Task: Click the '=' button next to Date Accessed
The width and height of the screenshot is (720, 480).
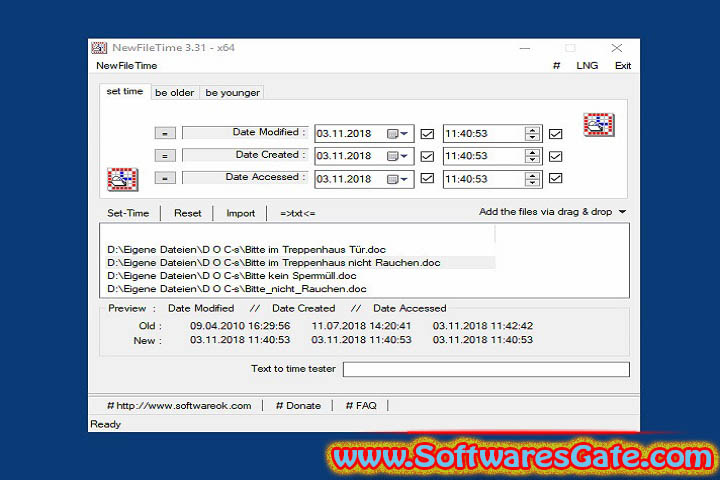Action: tap(165, 178)
